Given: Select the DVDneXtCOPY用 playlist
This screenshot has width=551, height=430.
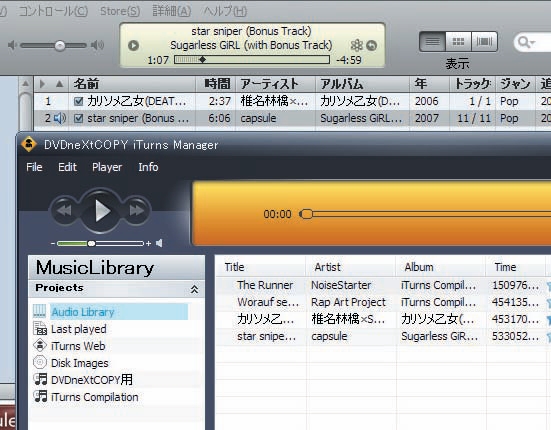Looking at the screenshot, I should point(92,380).
